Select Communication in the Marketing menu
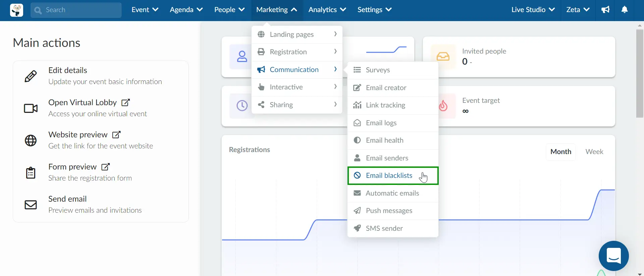This screenshot has width=644, height=276. pos(297,70)
